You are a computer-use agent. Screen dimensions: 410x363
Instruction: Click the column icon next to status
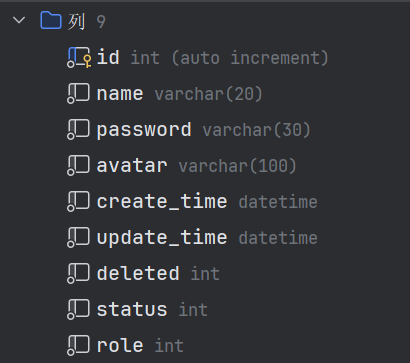click(78, 309)
